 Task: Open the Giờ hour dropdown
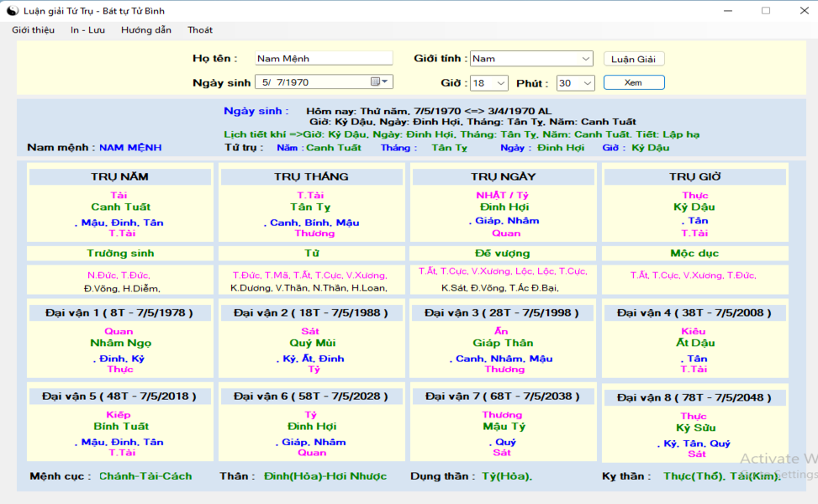point(501,83)
